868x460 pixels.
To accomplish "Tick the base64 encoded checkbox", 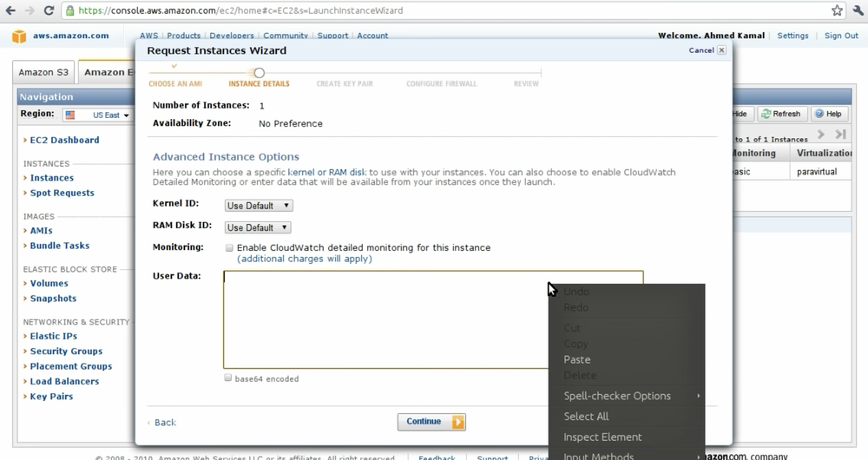I will tap(228, 378).
